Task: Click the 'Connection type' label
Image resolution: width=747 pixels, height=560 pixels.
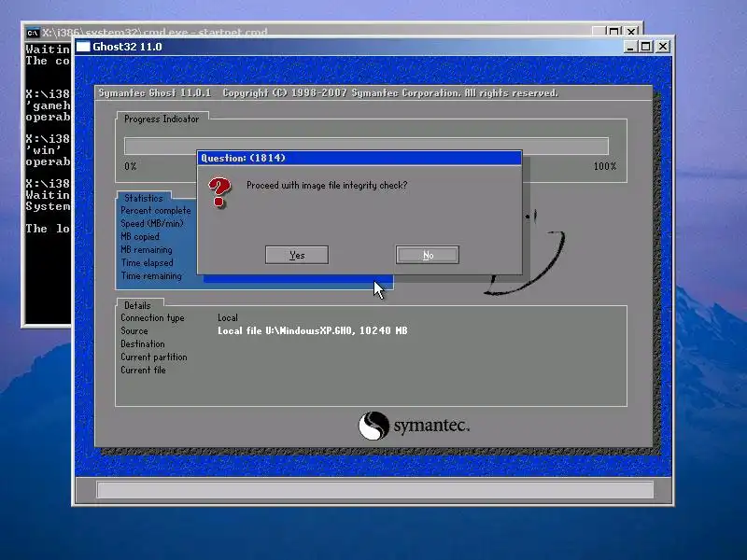Action: (x=152, y=318)
